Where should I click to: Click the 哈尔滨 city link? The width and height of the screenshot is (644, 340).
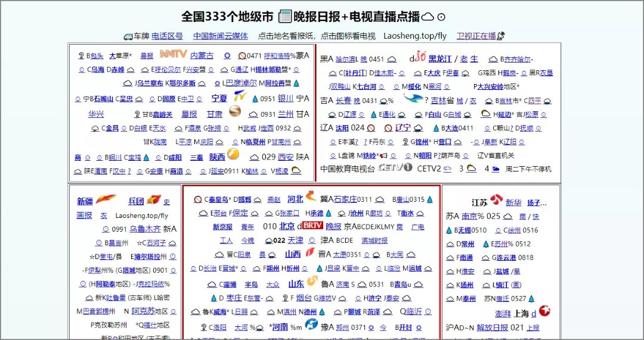345,59
